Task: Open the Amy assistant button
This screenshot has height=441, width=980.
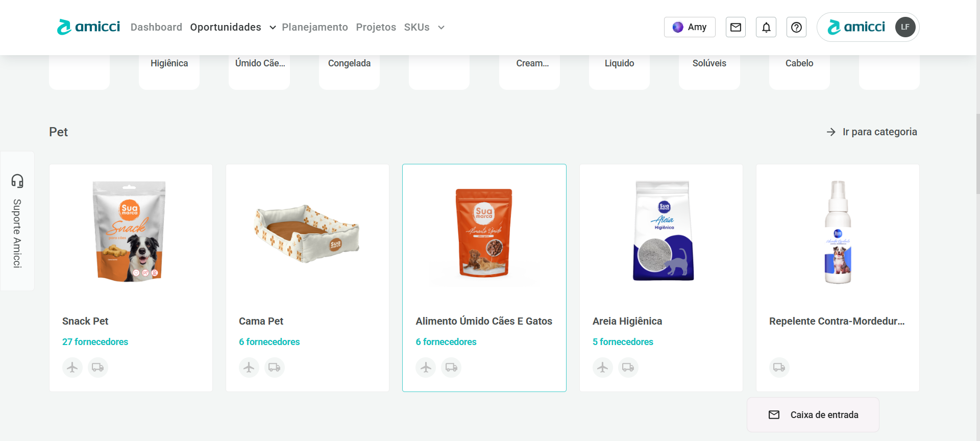Action: 690,27
